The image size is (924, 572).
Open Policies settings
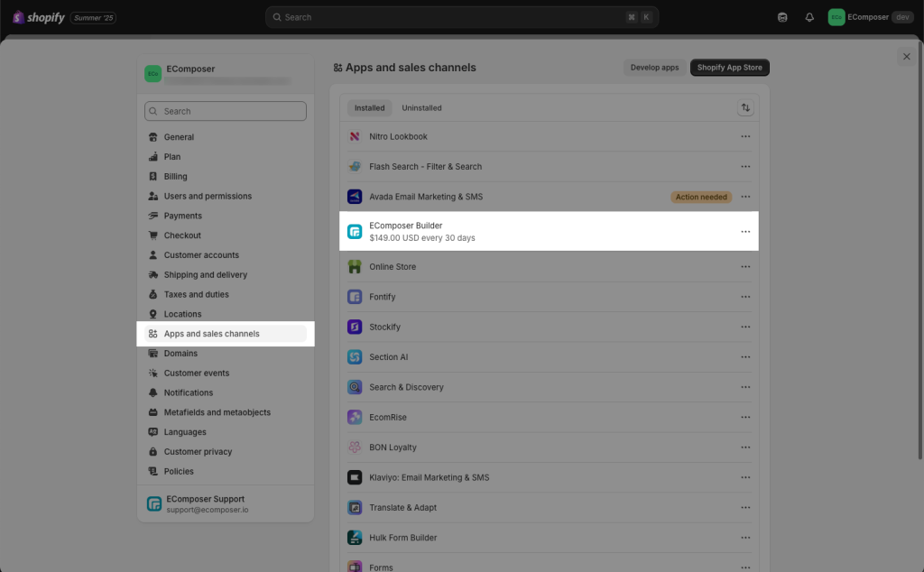pos(225,471)
